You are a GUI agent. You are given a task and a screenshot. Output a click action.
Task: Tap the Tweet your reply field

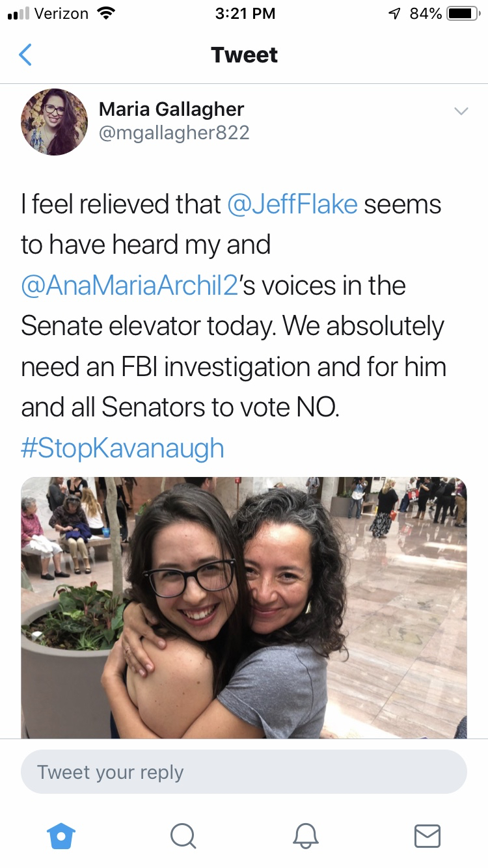click(244, 772)
